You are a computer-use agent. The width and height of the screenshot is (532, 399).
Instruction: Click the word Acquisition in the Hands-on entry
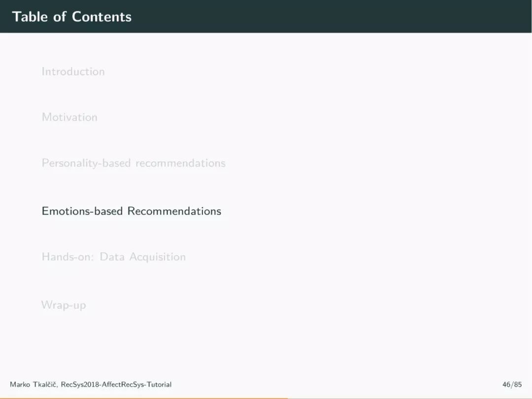pos(158,257)
